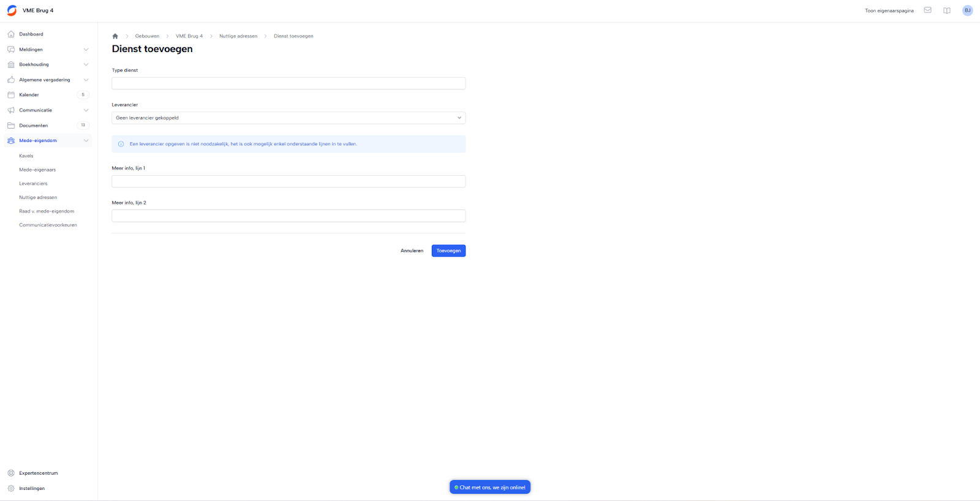Collapse the Mede-eigendom section chevron
The image size is (980, 501).
click(86, 141)
